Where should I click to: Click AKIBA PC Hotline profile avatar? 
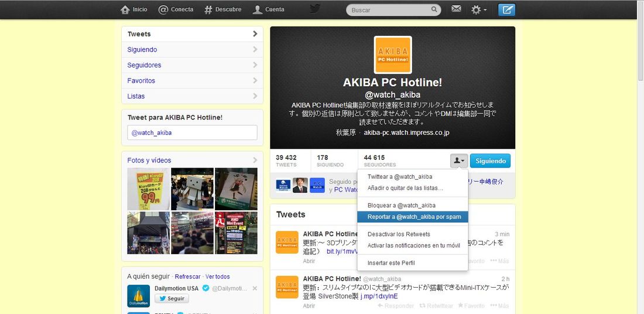(393, 55)
